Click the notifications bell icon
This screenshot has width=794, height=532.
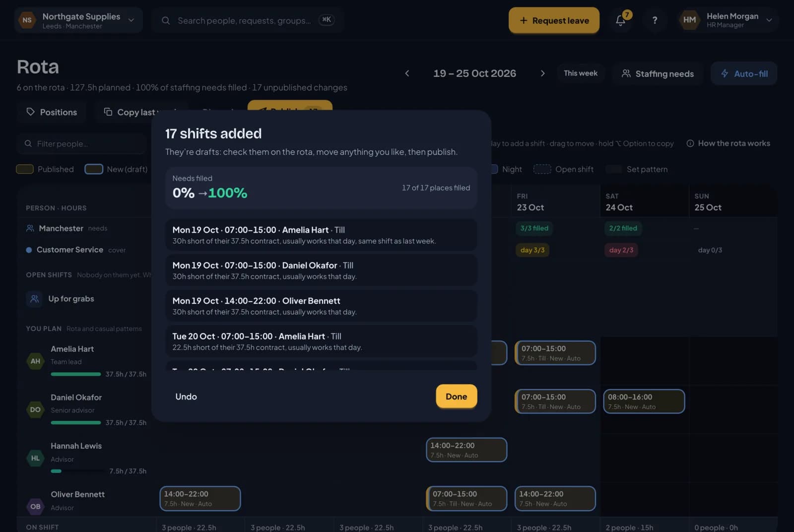pyautogui.click(x=620, y=20)
